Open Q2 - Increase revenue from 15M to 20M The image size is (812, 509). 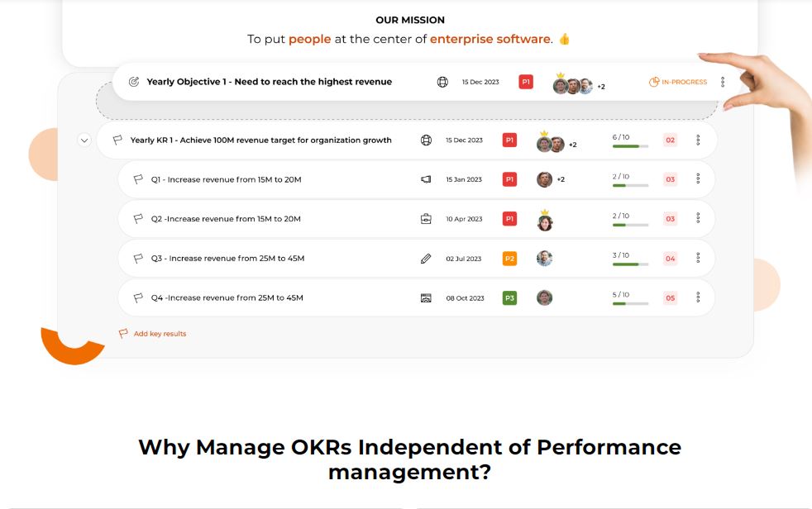226,219
